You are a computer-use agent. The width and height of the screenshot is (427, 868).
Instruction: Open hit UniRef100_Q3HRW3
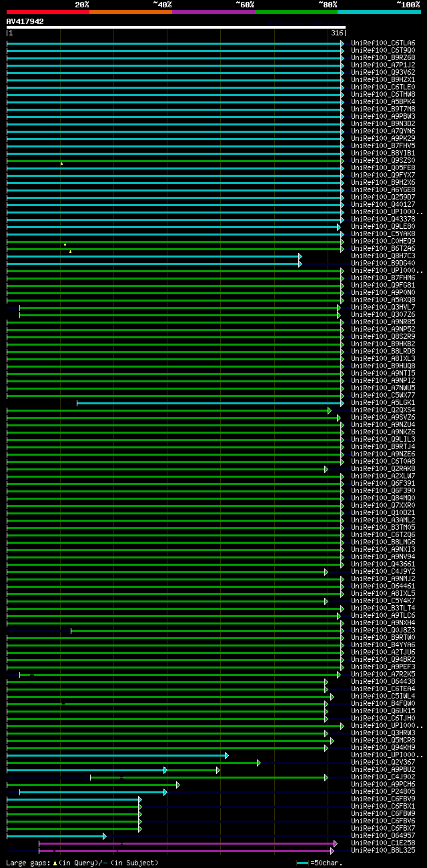pos(383,733)
